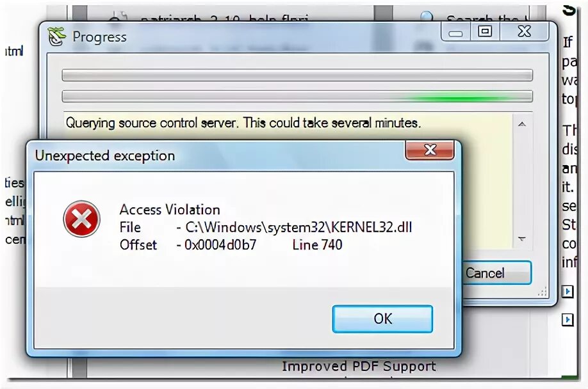Click the red error cross icon
Screen dimensions: 588x389
[x=82, y=219]
